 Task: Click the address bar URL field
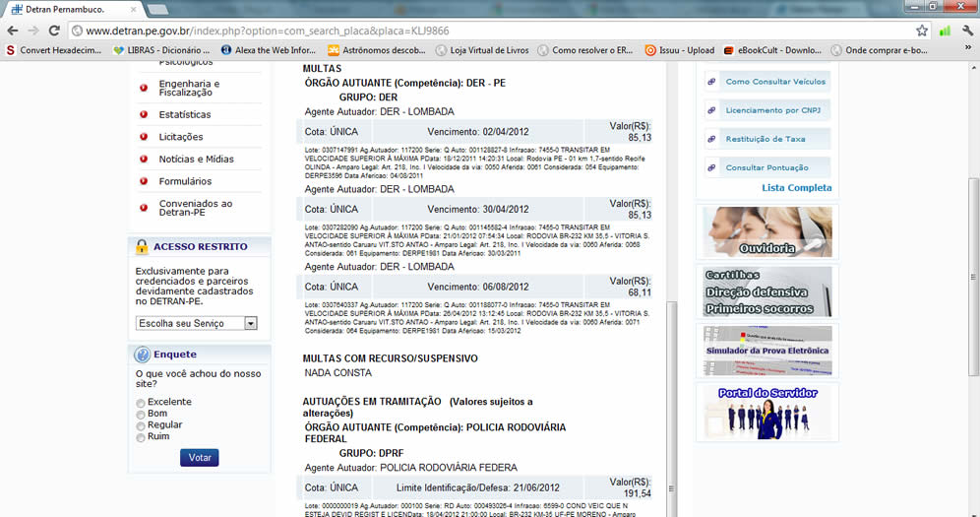tap(492, 31)
